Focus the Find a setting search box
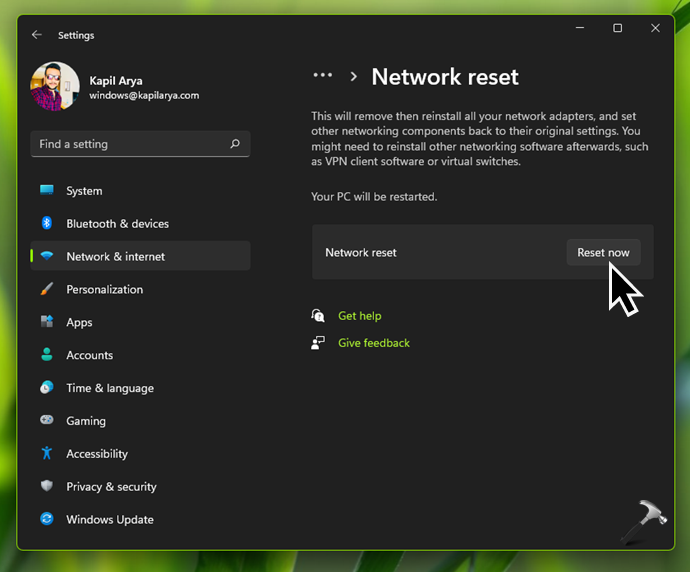The height and width of the screenshot is (572, 690). 130,144
